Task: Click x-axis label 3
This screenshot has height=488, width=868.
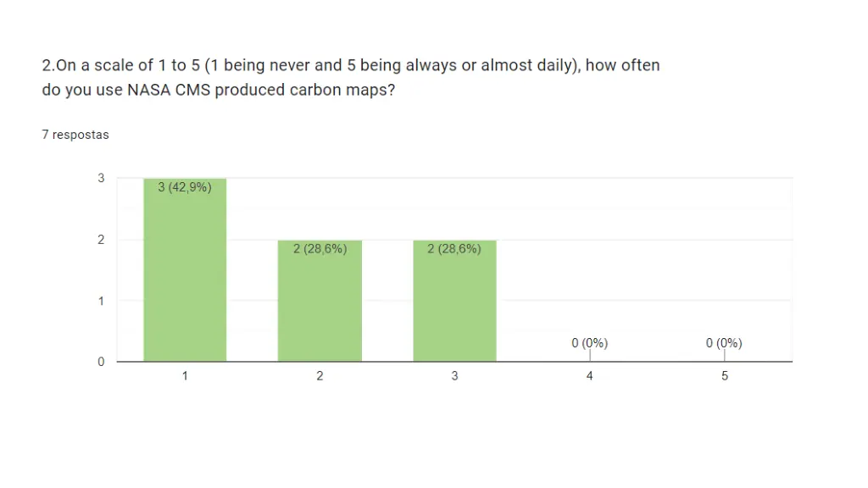Action: (454, 376)
